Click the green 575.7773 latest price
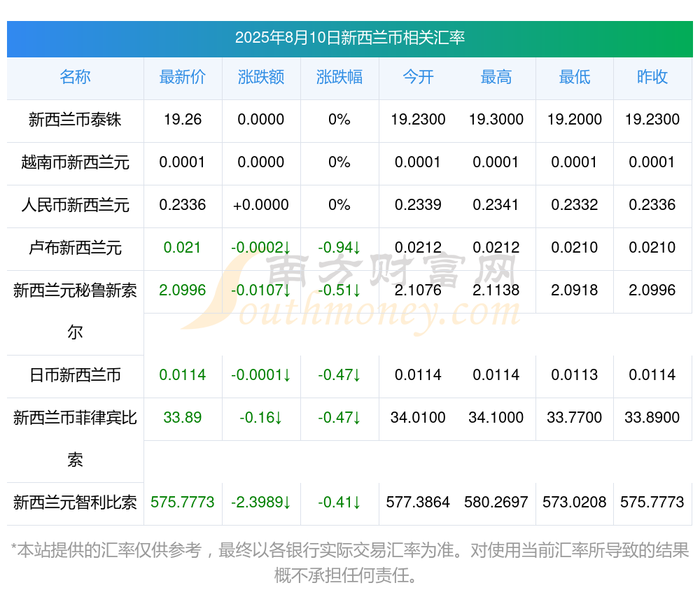 (x=183, y=503)
